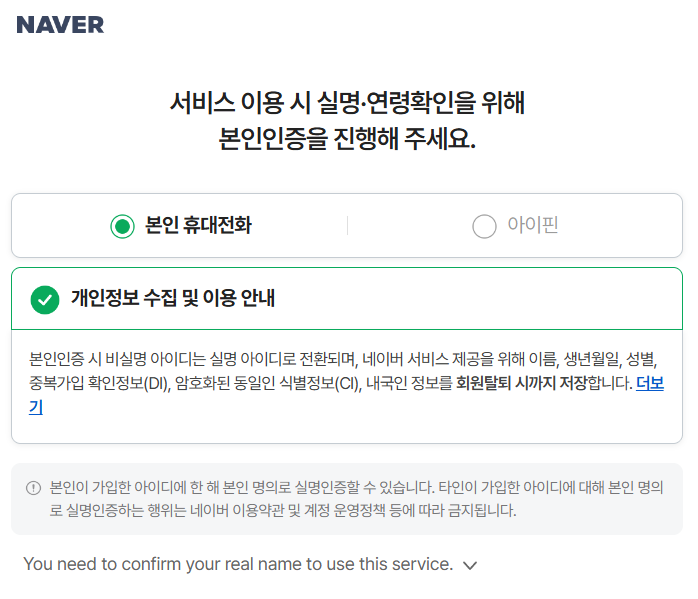
Task: Click the divider between 휴대전화 and 아이핀
Action: [347, 226]
